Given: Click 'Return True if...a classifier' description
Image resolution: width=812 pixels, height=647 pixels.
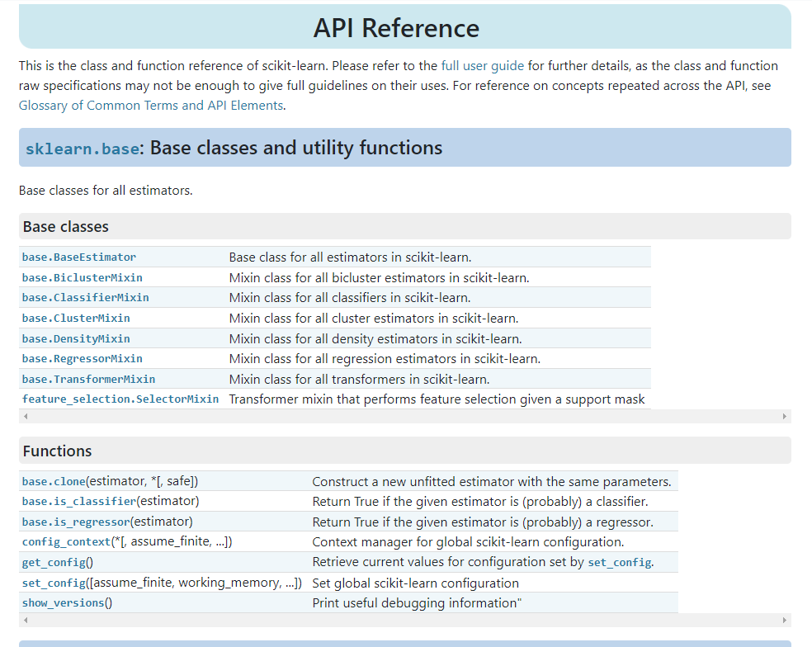Looking at the screenshot, I should pos(480,502).
